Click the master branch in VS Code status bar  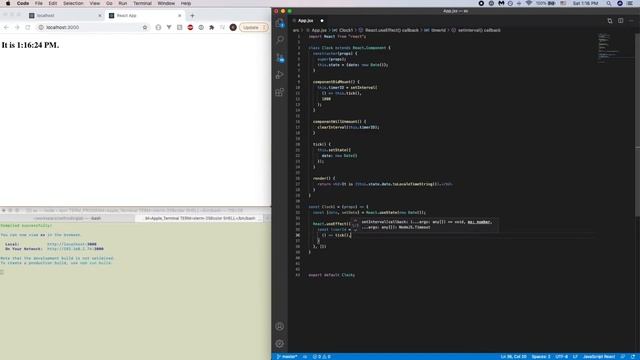point(287,356)
